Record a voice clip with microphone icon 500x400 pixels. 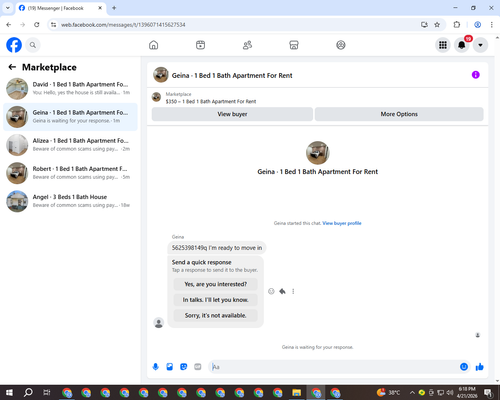156,367
